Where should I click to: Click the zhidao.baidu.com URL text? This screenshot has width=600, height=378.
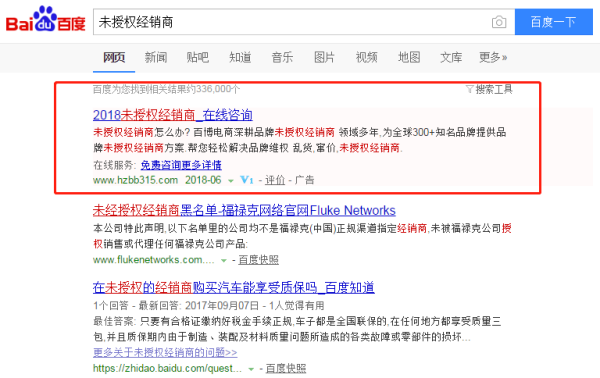[167, 368]
